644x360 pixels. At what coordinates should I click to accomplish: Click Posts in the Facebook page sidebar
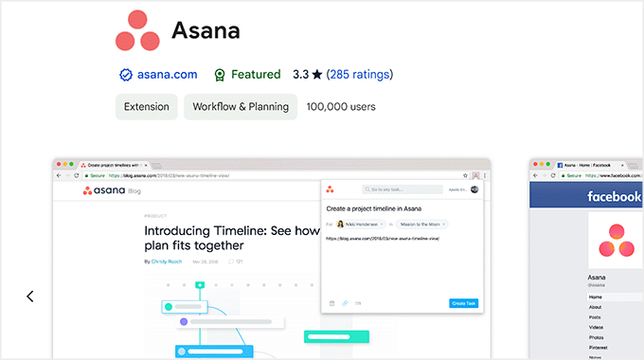[x=595, y=317]
